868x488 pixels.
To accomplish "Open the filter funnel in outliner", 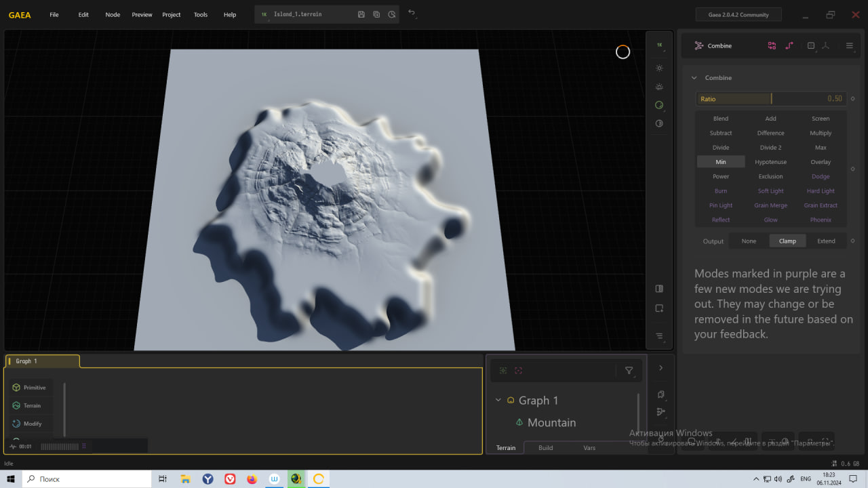I will click(629, 371).
